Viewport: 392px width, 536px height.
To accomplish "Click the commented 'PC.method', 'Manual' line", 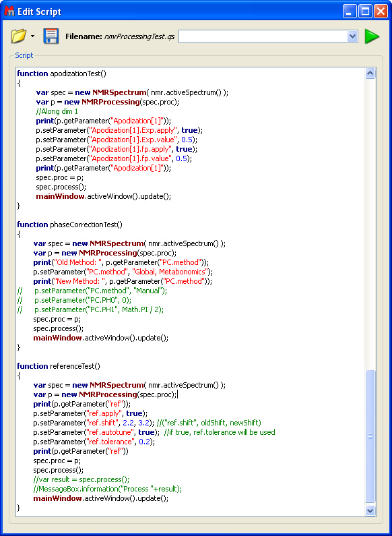I will (92, 291).
